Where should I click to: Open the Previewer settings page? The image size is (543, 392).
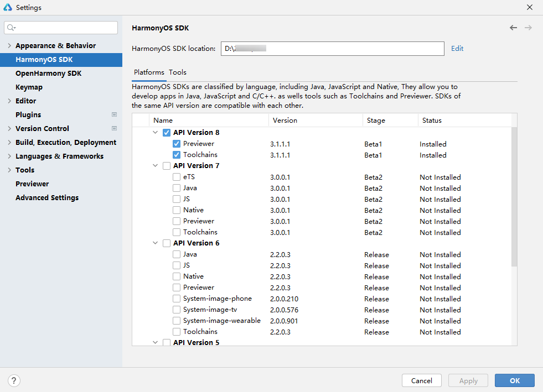tap(32, 184)
